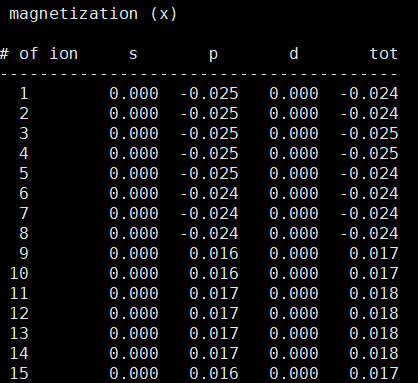Click the p value 0.017 for ion 13

[214, 334]
